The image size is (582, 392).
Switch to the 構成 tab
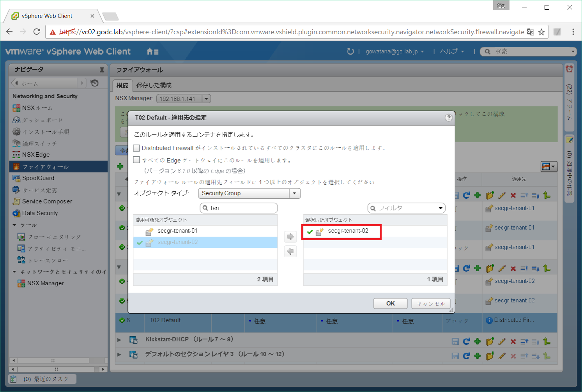click(122, 85)
